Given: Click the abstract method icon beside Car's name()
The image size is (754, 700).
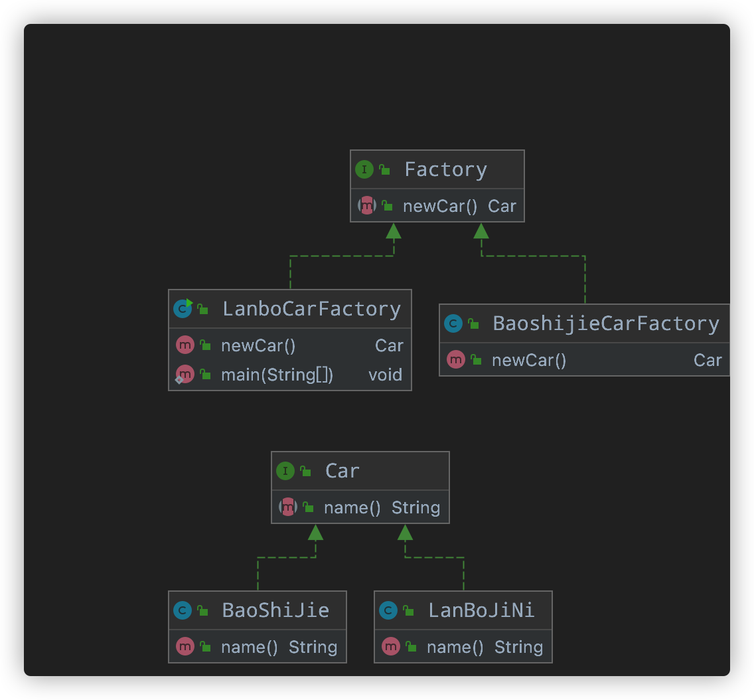Looking at the screenshot, I should [x=287, y=507].
